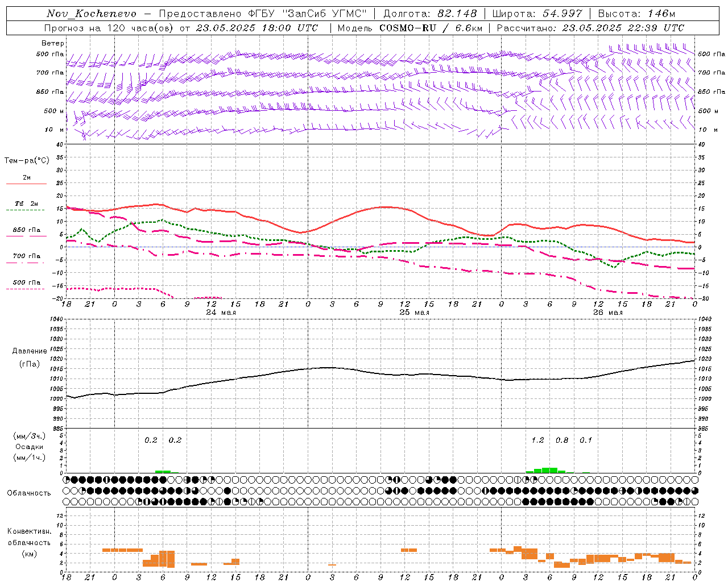Click the 24 мая date label
728x582 pixels.
pos(221,313)
